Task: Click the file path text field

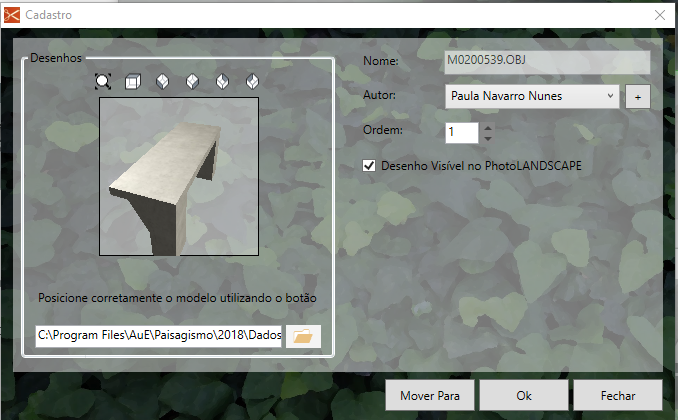Action: (159, 336)
